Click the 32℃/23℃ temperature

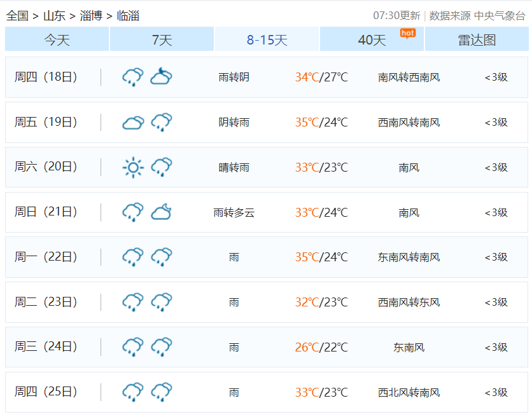point(321,303)
